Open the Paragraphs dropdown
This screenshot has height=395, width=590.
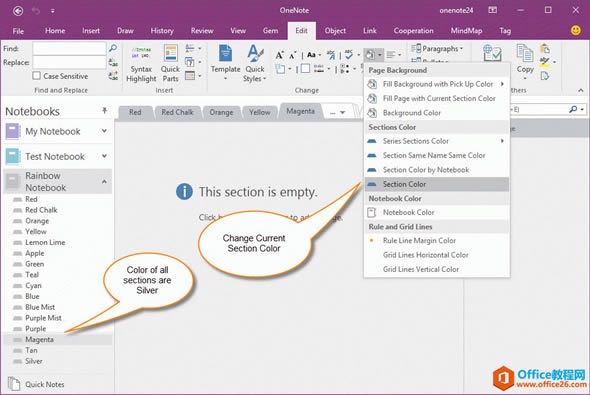pyautogui.click(x=437, y=49)
